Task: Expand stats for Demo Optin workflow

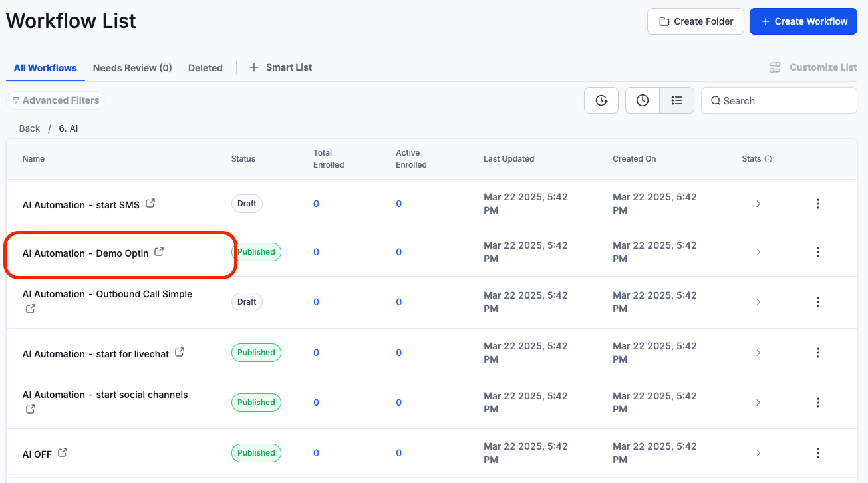Action: click(758, 252)
